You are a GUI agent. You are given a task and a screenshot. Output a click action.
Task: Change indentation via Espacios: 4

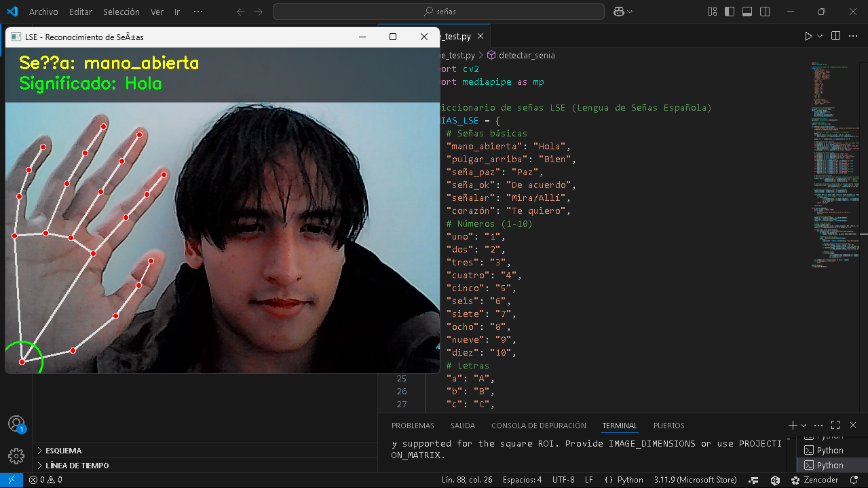point(522,480)
